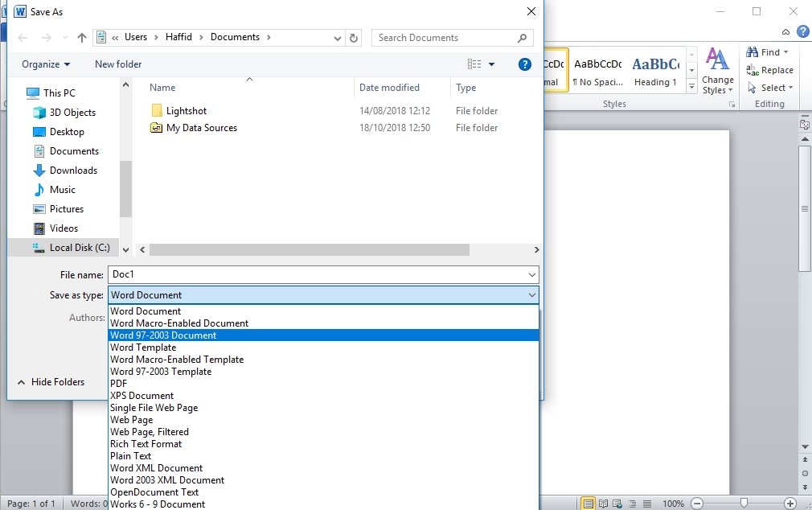Select Plain Text file type

tap(324, 456)
